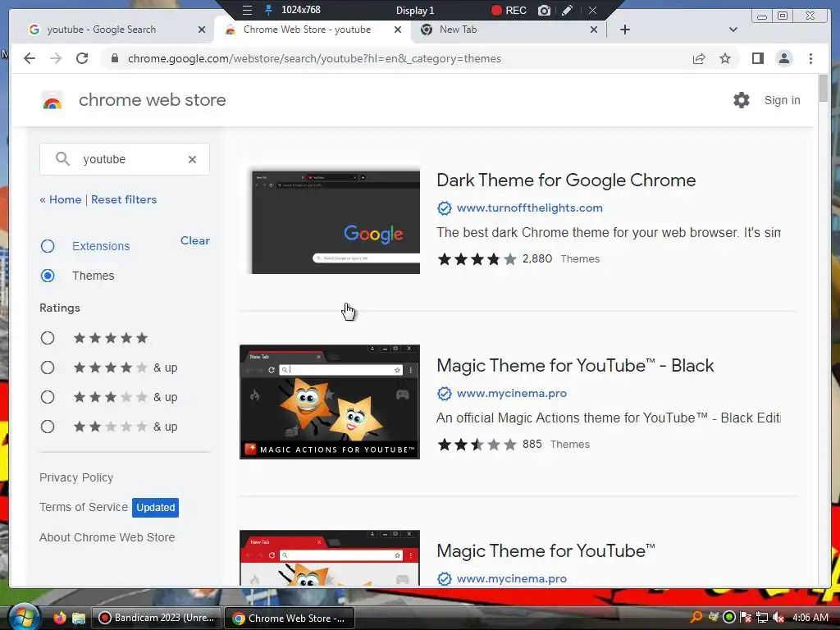The height and width of the screenshot is (630, 840).
Task: Filter by two stars & up
Action: coord(48,427)
